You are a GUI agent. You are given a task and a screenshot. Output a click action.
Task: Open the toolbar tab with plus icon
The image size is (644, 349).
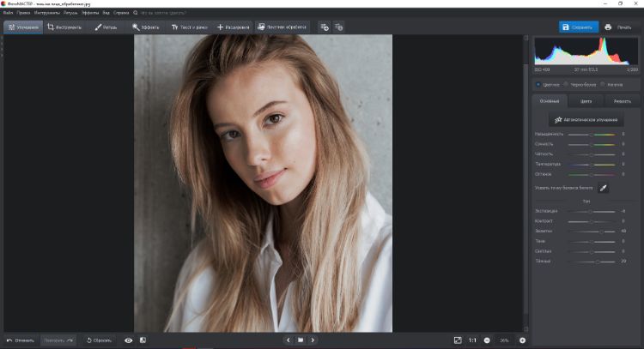[233, 27]
